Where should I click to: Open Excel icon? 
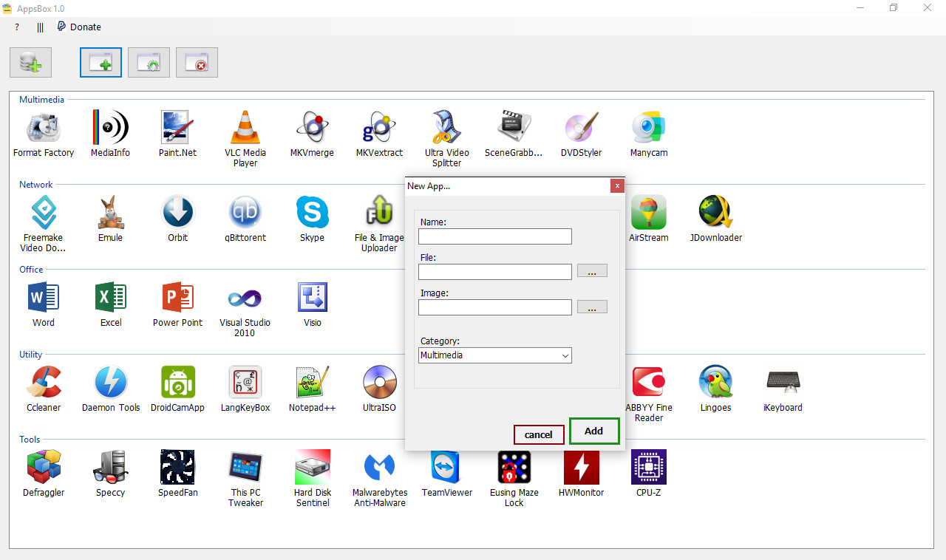tap(110, 298)
